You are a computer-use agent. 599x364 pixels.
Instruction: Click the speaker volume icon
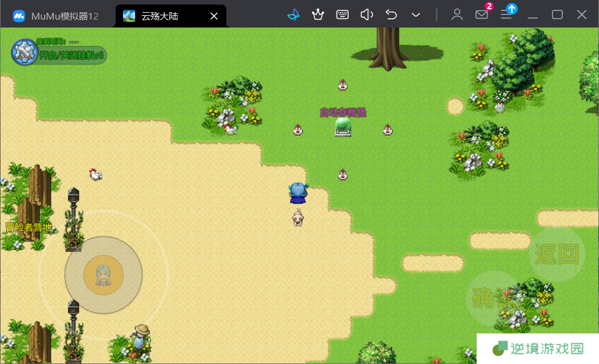366,15
